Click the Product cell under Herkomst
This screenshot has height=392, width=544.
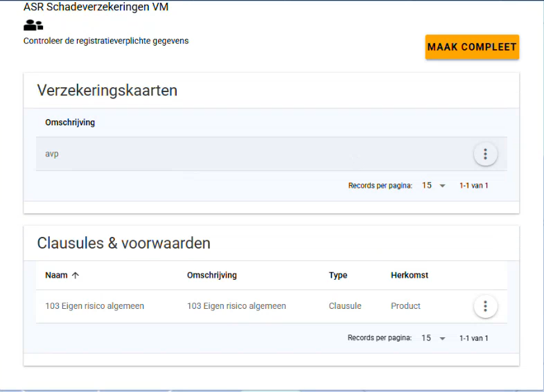pyautogui.click(x=405, y=306)
